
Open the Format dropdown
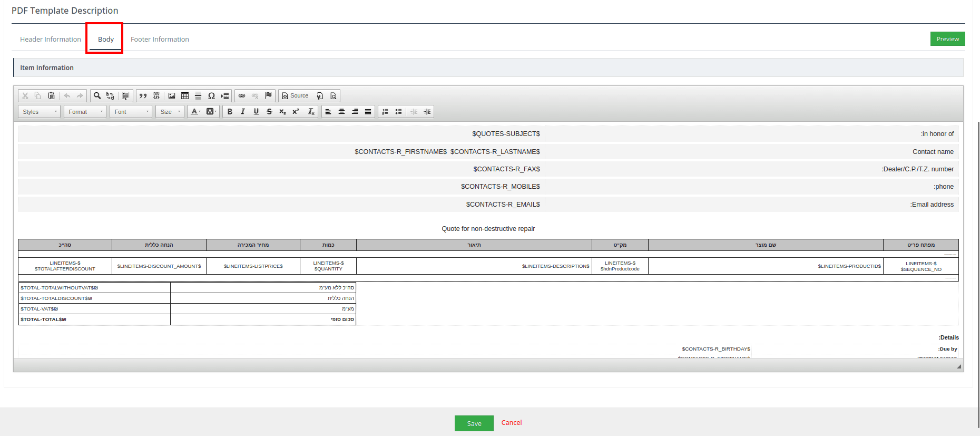[x=85, y=112]
